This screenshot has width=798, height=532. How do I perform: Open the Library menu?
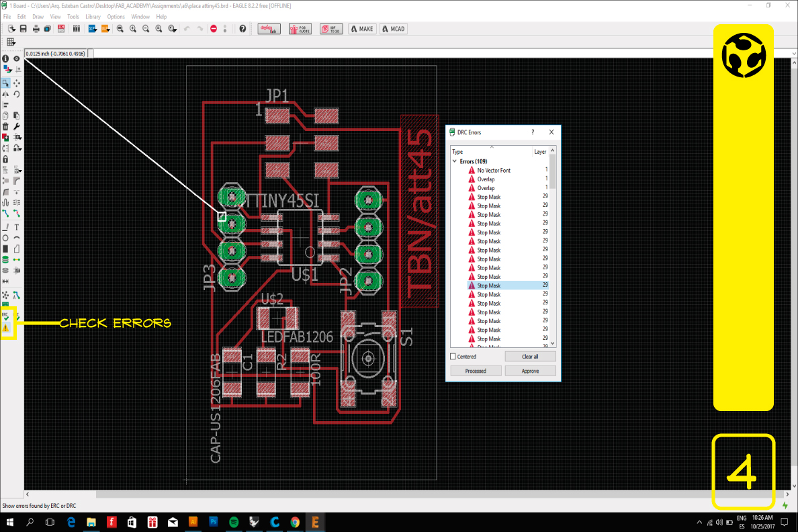click(x=93, y=16)
